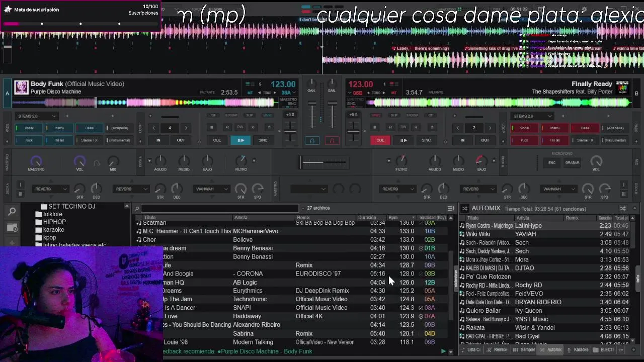Click deck B eject icon
The height and width of the screenshot is (362, 644).
point(431,128)
